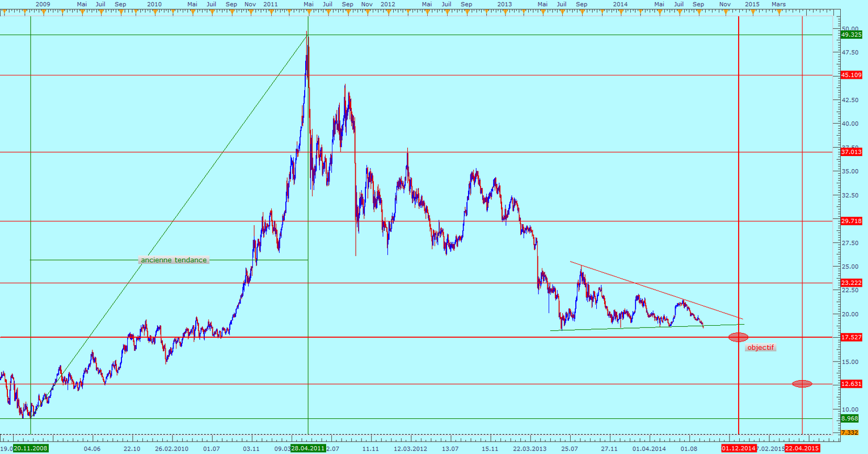Select the 22.04.2015 date marker

point(802,448)
